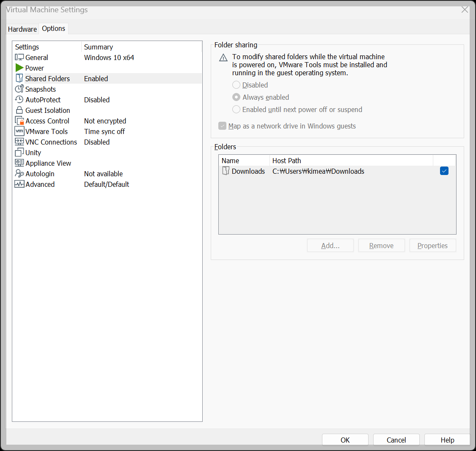This screenshot has height=451, width=476.
Task: Click the Add... folder button
Action: [x=330, y=245]
